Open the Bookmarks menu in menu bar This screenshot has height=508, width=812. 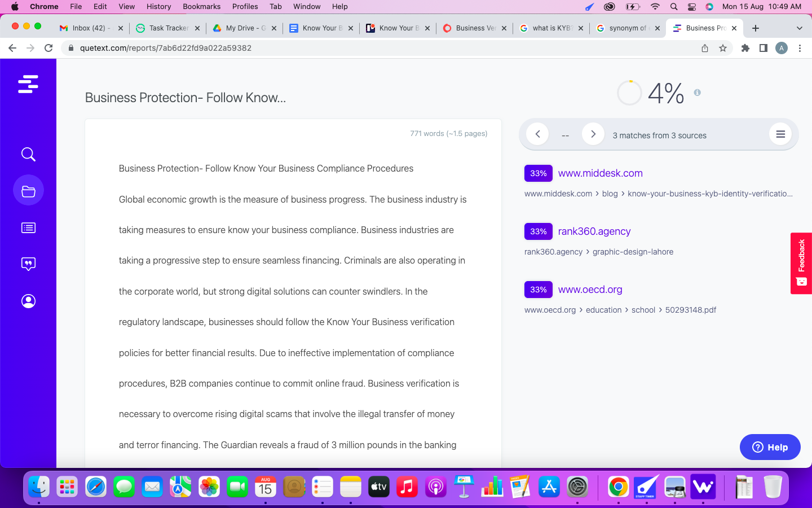(x=201, y=6)
